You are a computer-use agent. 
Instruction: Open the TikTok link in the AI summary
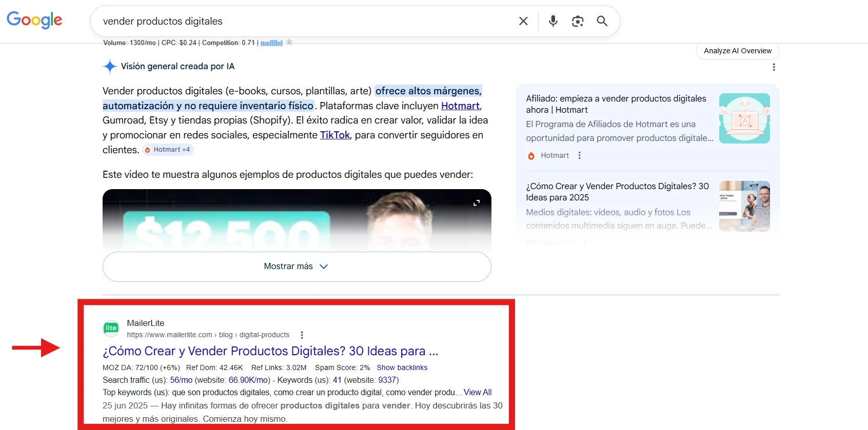coord(335,135)
